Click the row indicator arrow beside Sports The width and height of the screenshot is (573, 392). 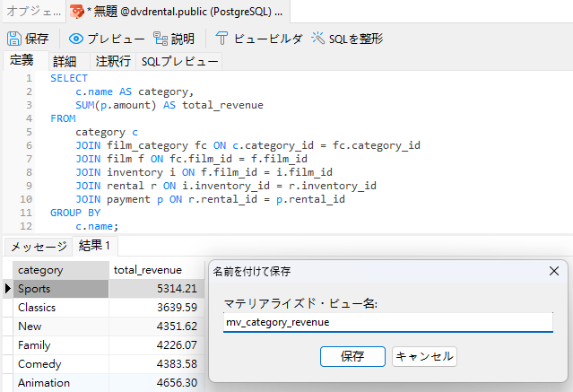coord(8,289)
